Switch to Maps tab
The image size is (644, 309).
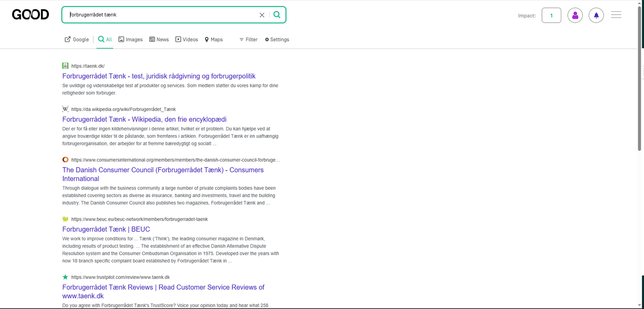pos(213,40)
